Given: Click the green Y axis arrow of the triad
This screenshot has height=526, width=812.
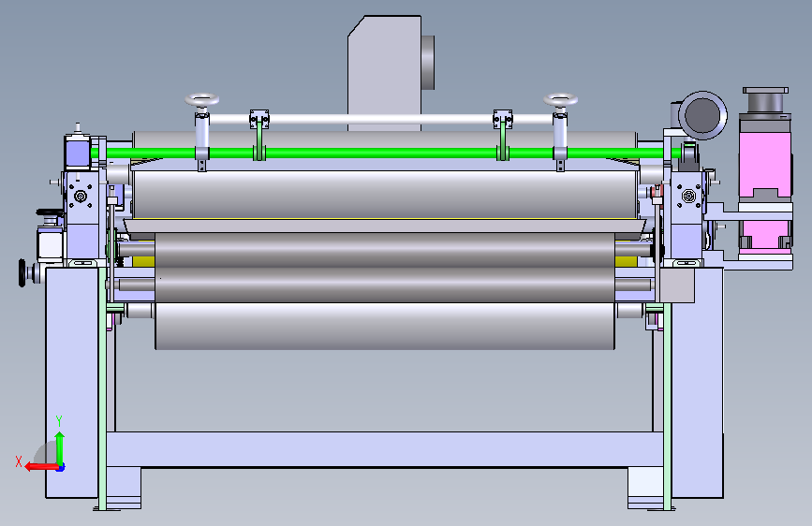Looking at the screenshot, I should [x=60, y=447].
